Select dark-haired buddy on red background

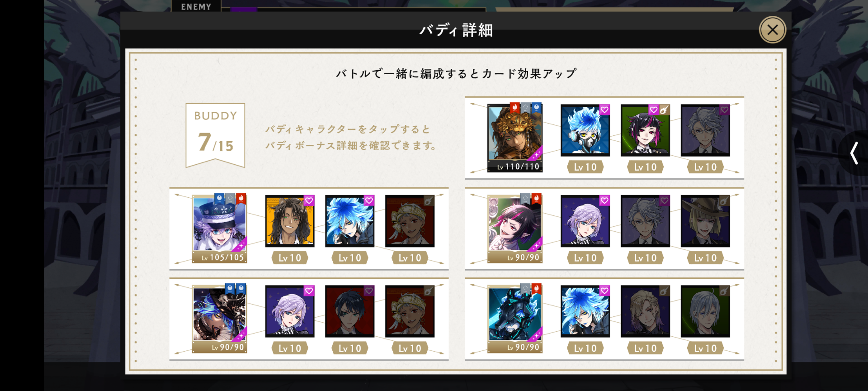[x=350, y=311]
